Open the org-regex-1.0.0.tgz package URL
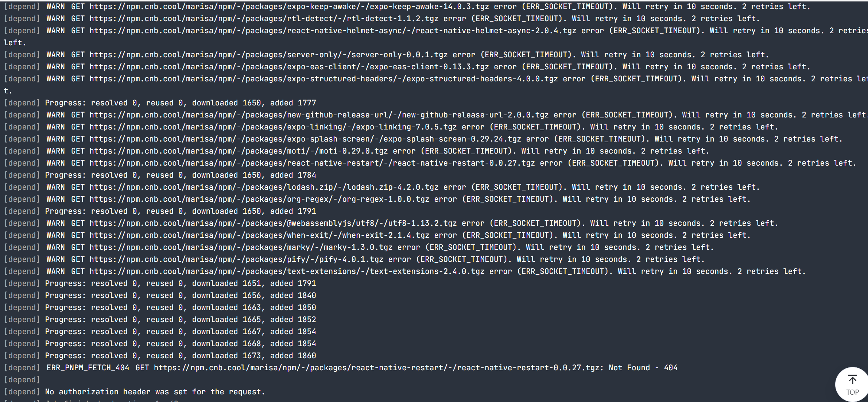Screen dimensions: 868x402 (x=259, y=199)
